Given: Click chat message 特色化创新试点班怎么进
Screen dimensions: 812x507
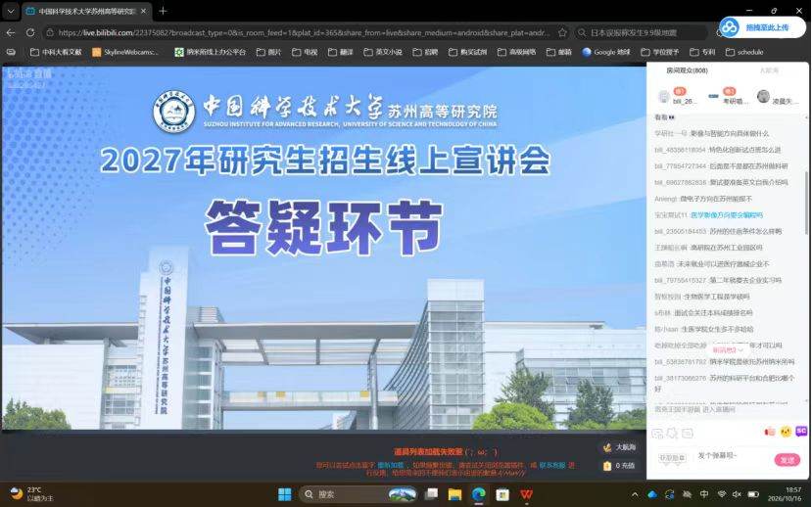Looking at the screenshot, I should click(744, 150).
